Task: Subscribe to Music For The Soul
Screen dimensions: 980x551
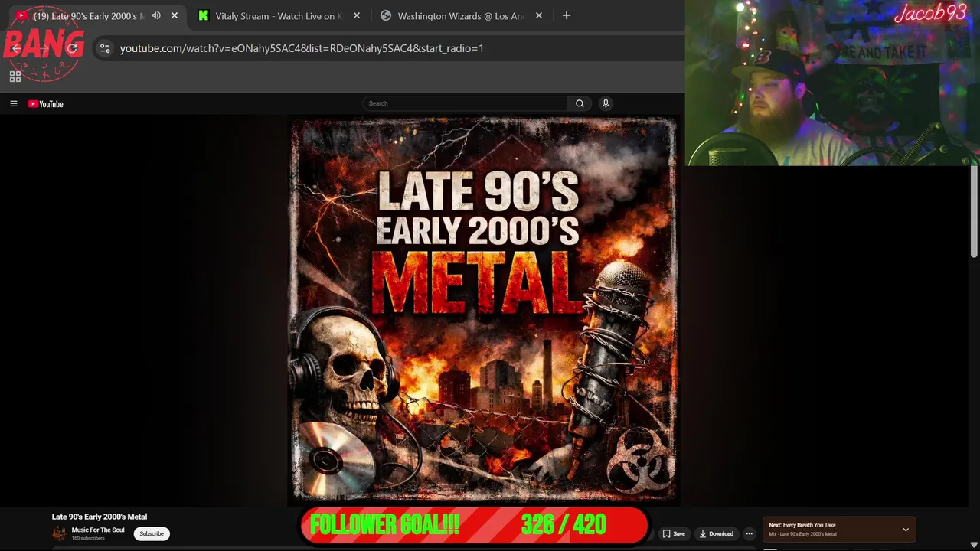Action: [152, 533]
